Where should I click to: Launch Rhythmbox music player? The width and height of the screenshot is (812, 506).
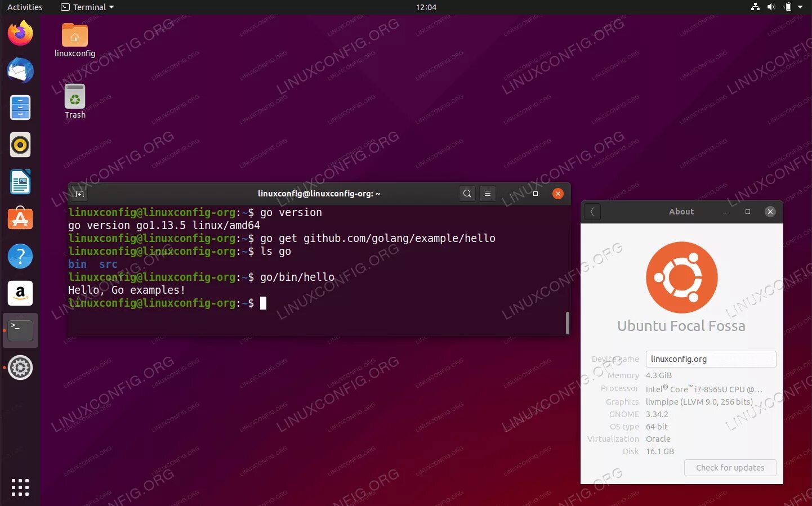click(x=20, y=145)
